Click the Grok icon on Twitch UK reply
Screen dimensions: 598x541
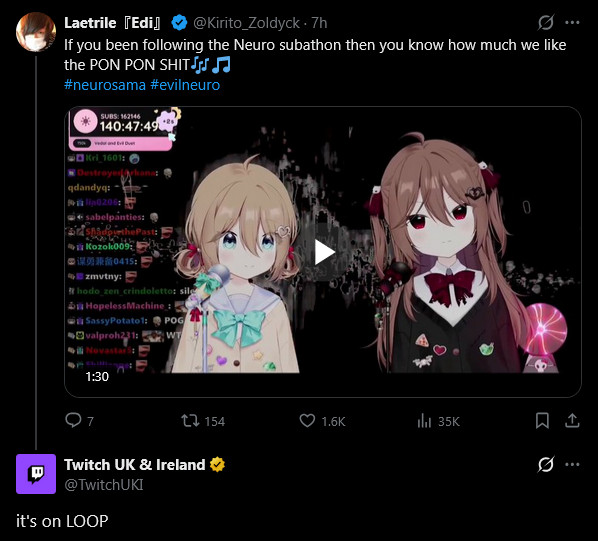pyautogui.click(x=546, y=464)
